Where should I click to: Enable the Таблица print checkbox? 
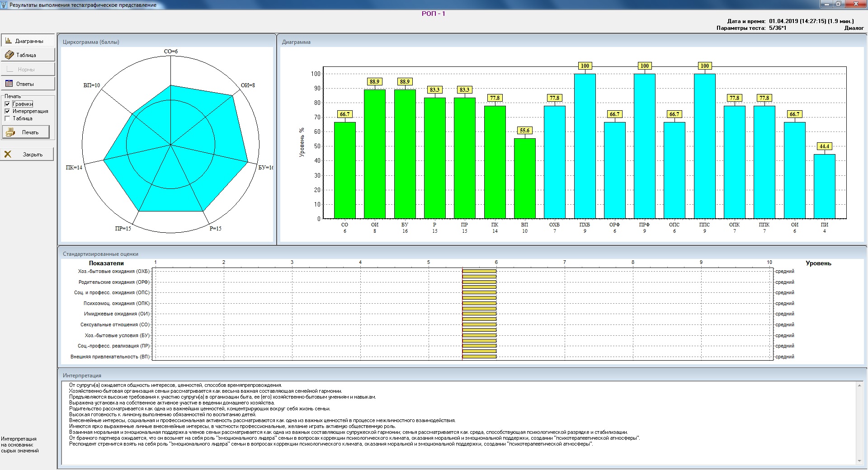click(7, 118)
